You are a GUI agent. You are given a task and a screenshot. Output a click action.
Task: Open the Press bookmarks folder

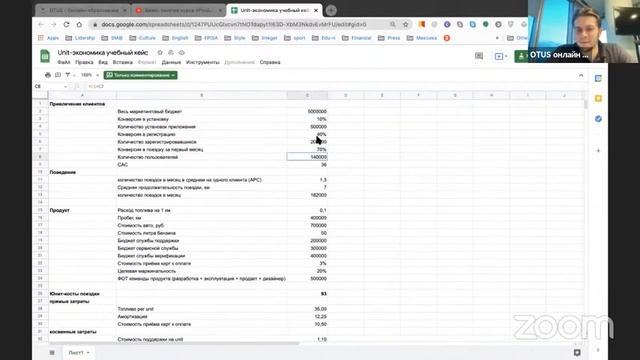389,38
